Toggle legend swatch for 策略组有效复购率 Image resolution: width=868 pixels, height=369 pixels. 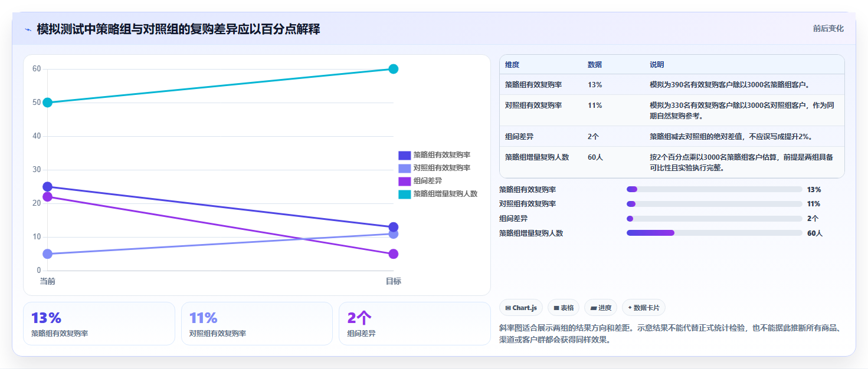point(404,155)
